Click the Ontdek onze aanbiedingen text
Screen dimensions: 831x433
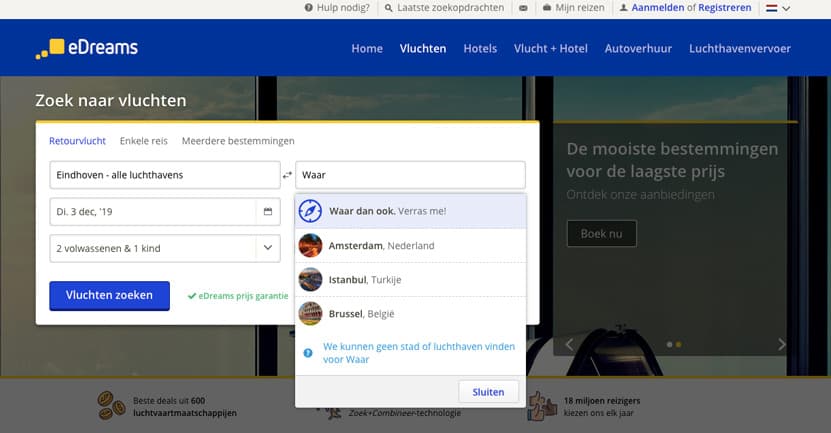tap(640, 195)
